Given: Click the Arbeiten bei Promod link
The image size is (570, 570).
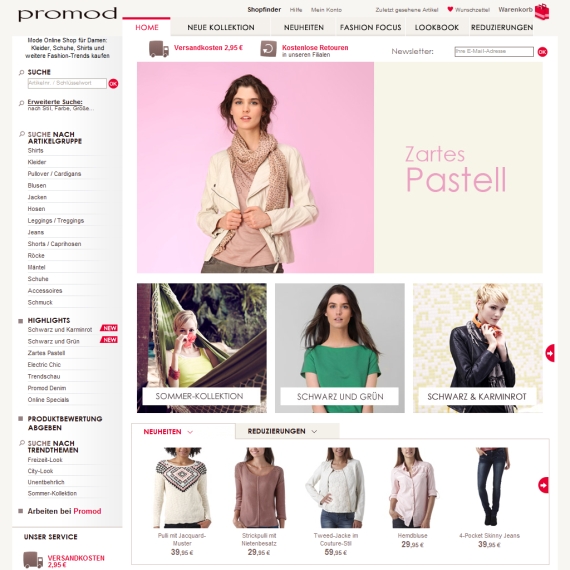Looking at the screenshot, I should point(64,511).
